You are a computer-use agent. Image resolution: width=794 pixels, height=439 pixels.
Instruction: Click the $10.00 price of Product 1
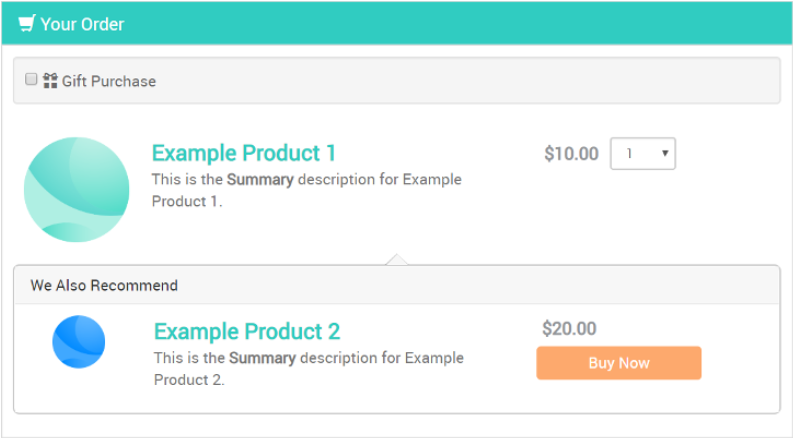(571, 153)
